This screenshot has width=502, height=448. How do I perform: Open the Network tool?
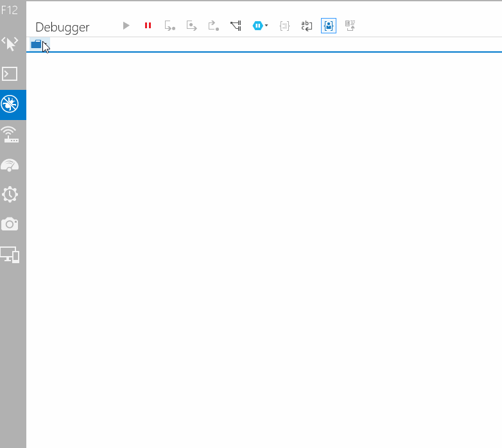pos(10,134)
